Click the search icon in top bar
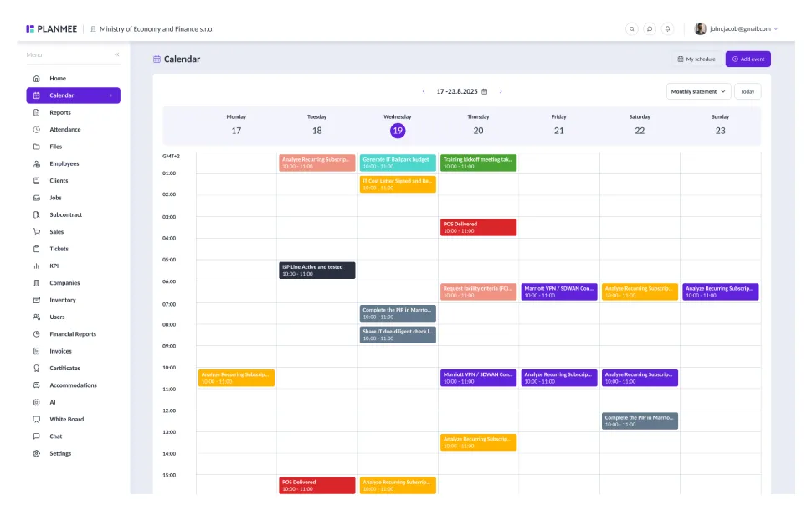This screenshot has width=812, height=511. [x=631, y=29]
